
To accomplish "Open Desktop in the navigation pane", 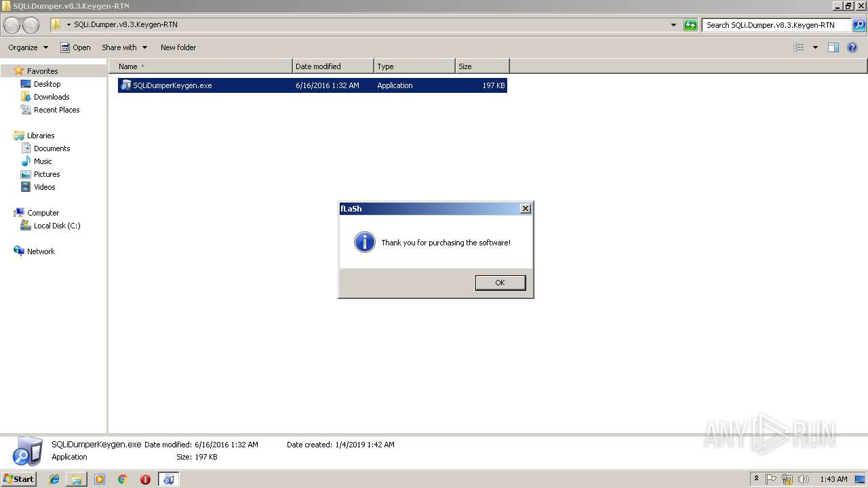I will [x=47, y=84].
